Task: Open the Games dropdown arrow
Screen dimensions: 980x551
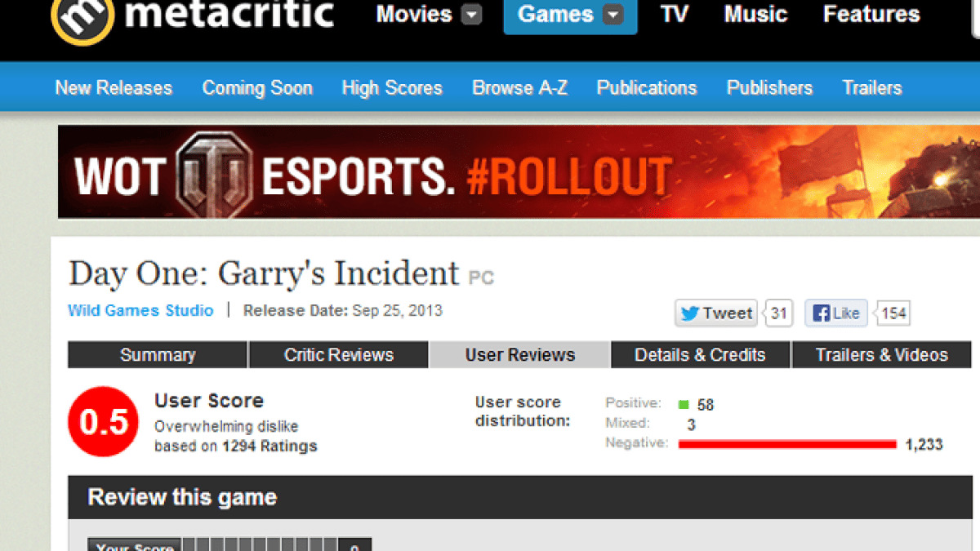Action: click(613, 15)
